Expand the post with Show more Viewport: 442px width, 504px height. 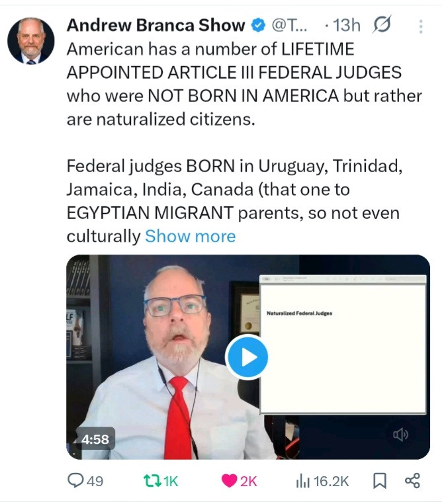[191, 236]
